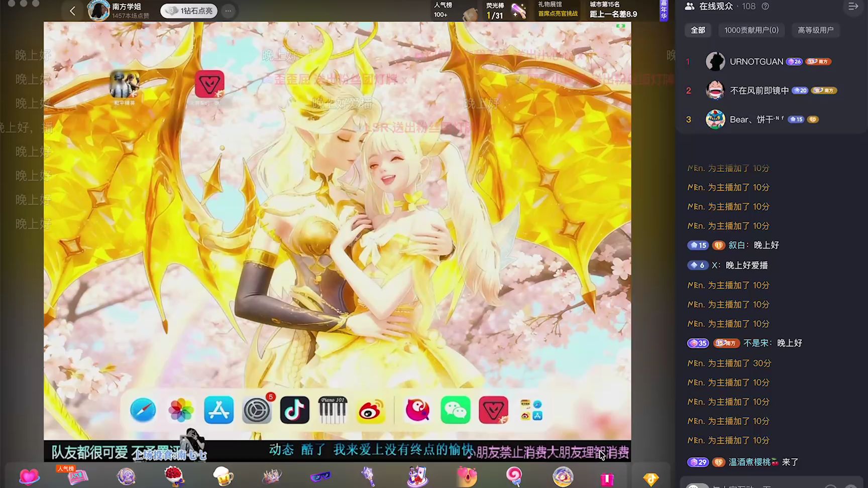
Task: Send the beer mug gift
Action: 223,476
